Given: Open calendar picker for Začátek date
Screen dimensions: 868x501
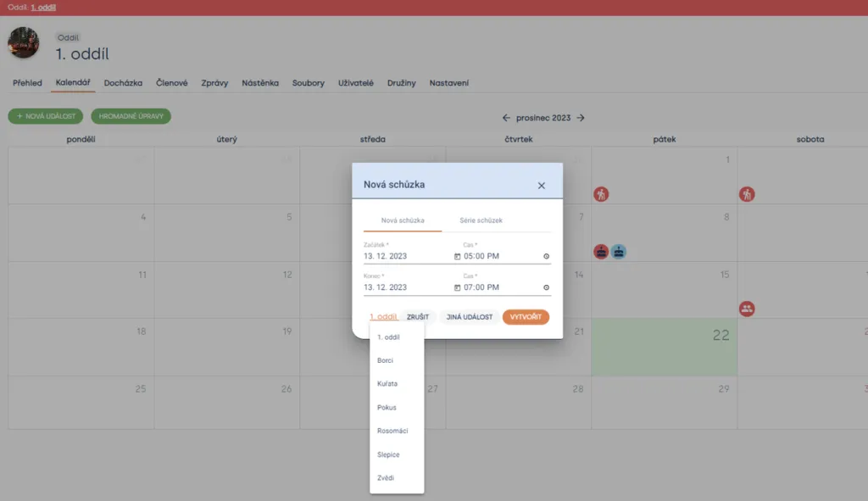Looking at the screenshot, I should pyautogui.click(x=457, y=256).
